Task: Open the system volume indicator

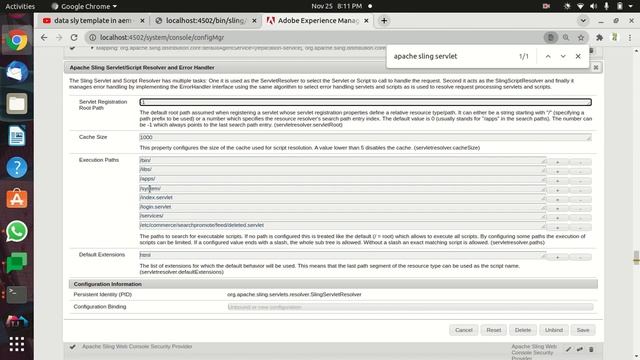Action: (x=593, y=6)
